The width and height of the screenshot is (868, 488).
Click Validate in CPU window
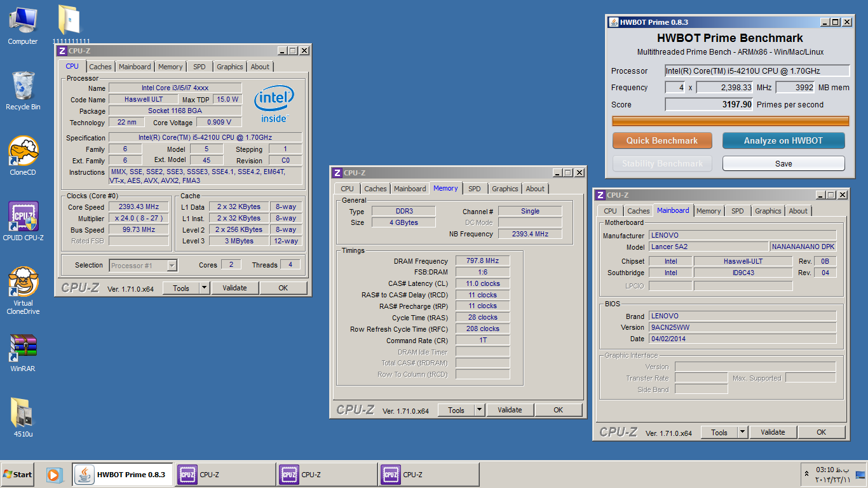[x=234, y=288]
